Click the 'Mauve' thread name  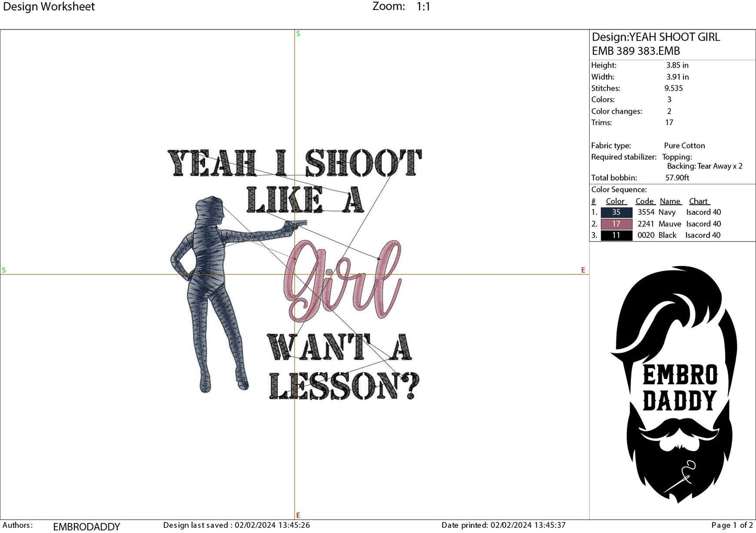670,224
